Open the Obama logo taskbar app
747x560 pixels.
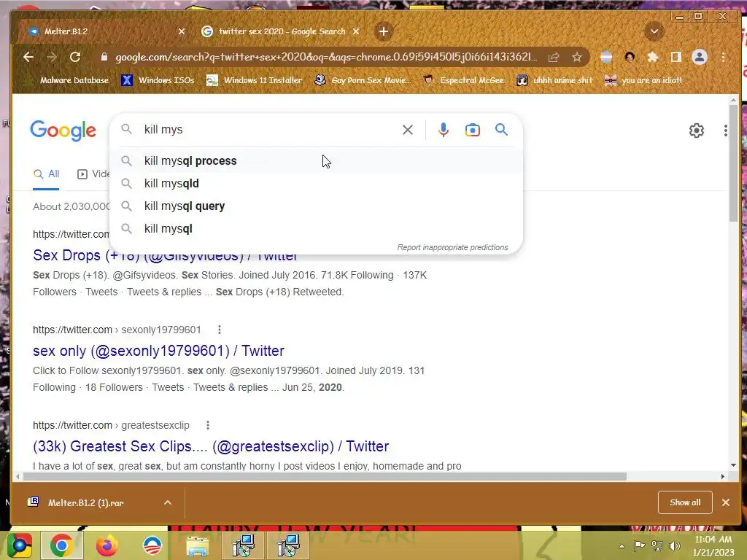point(152,545)
